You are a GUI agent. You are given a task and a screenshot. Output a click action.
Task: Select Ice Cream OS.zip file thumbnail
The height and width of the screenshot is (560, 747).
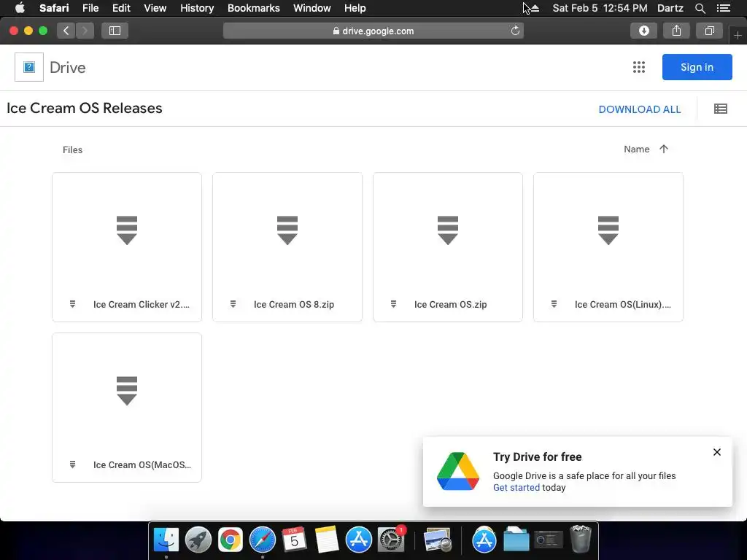[x=448, y=230]
